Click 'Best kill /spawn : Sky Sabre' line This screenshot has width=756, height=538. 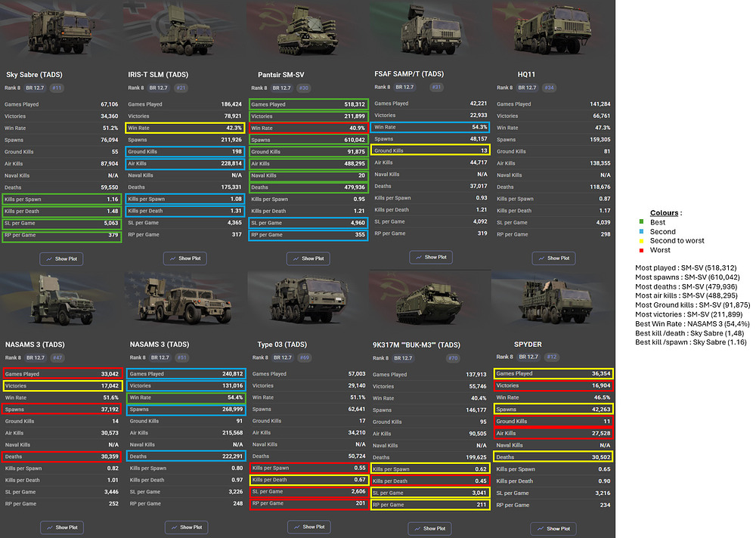tap(691, 342)
